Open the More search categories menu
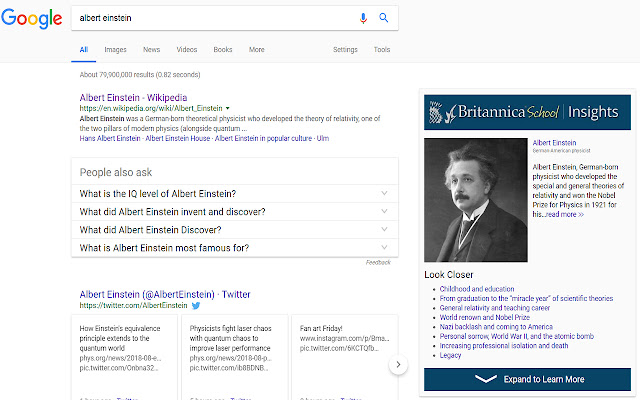This screenshot has height=400, width=640. click(257, 49)
